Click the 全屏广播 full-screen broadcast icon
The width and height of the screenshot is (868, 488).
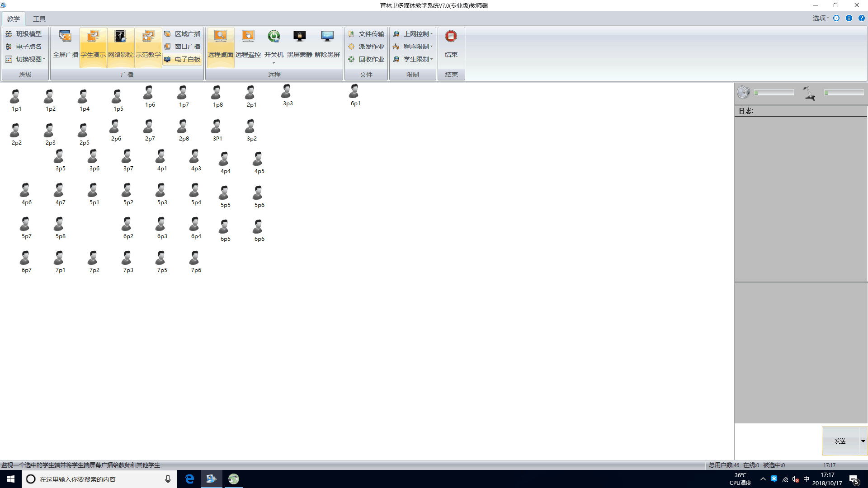coord(66,36)
